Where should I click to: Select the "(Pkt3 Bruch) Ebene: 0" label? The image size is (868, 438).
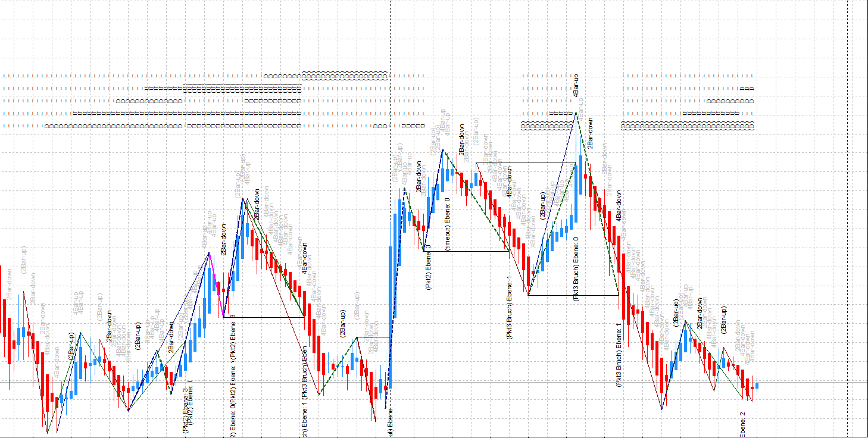[x=576, y=268]
